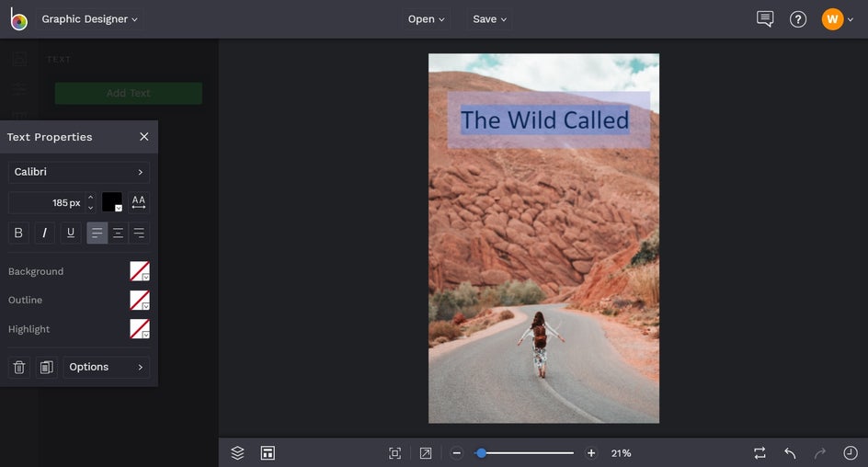This screenshot has width=868, height=467.
Task: Open the Highlight color swatch
Action: click(x=140, y=329)
